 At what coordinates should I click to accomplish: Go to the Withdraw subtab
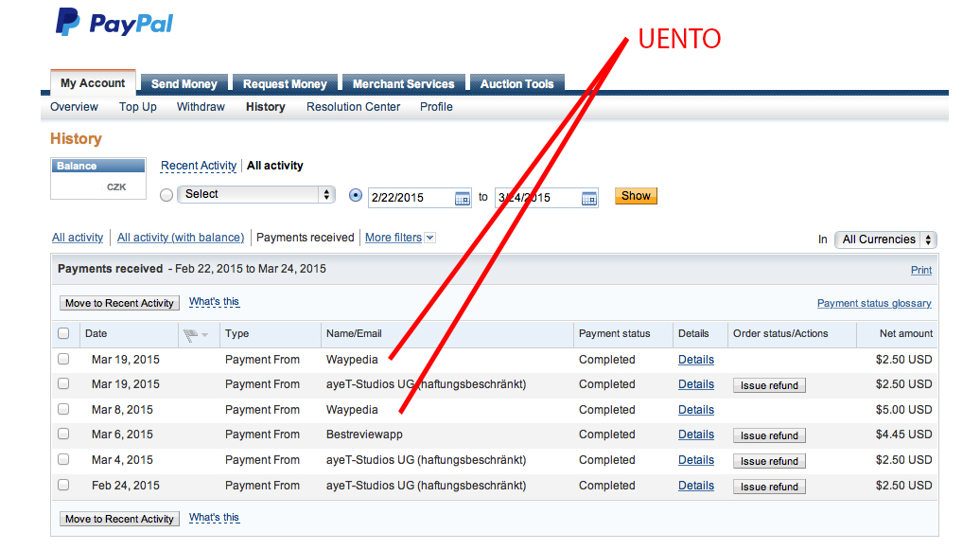point(201,107)
